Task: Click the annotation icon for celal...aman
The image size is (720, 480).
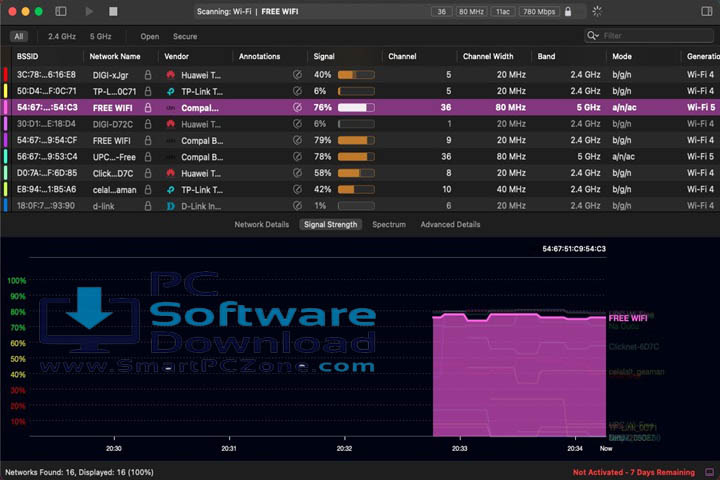Action: (298, 189)
